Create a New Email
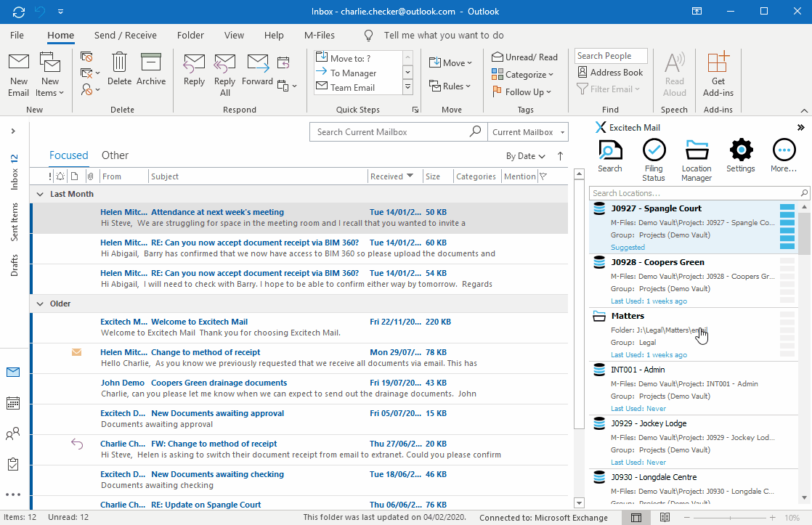This screenshot has width=812, height=525. click(19, 75)
